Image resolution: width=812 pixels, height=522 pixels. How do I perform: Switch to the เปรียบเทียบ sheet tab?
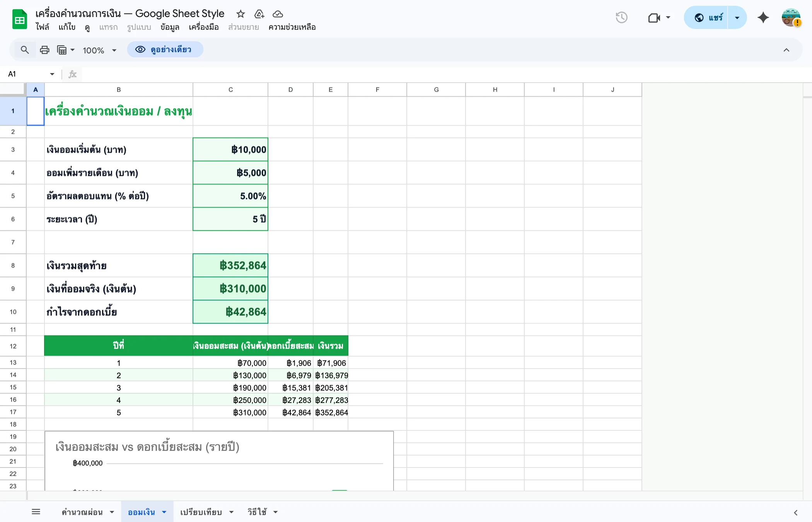point(201,512)
